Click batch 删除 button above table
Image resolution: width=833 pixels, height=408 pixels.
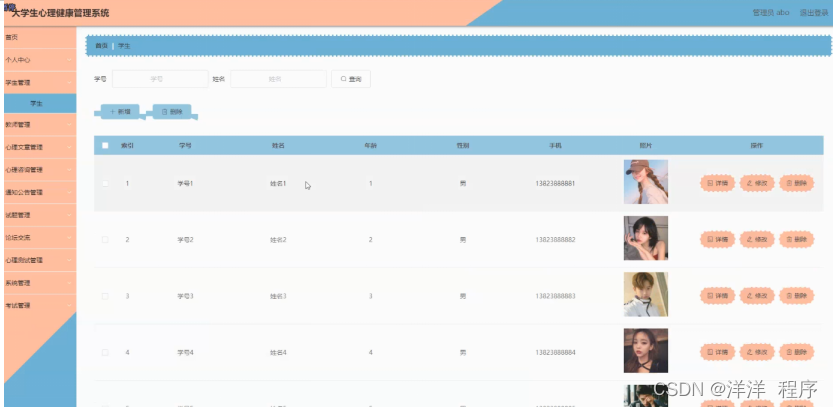pyautogui.click(x=172, y=112)
